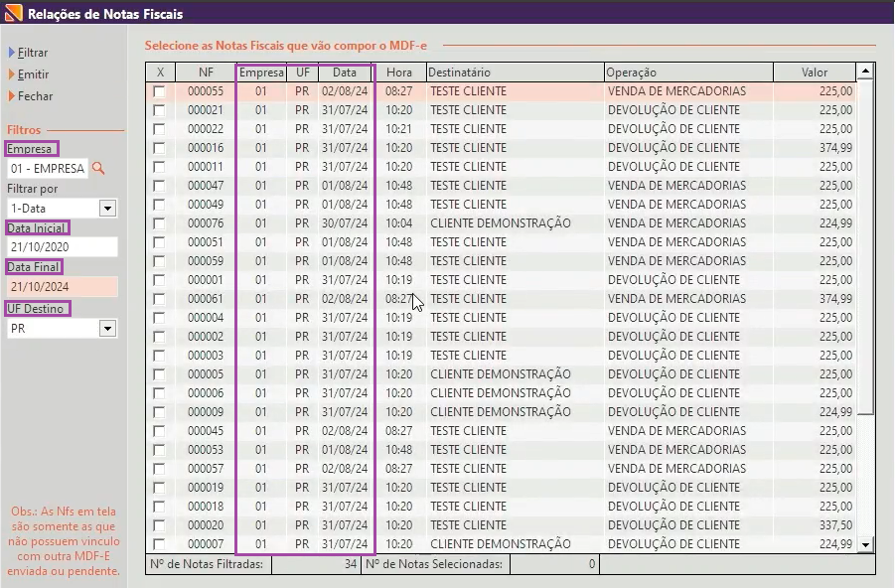This screenshot has width=895, height=588.
Task: Click the Emitir button
Action: click(29, 74)
